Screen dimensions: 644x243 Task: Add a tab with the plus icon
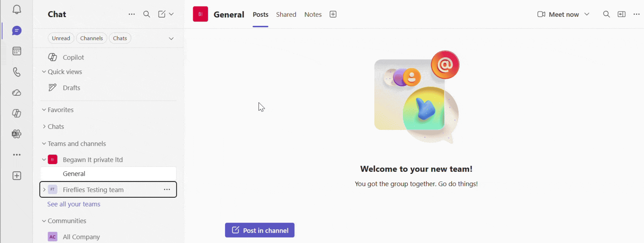(x=333, y=14)
